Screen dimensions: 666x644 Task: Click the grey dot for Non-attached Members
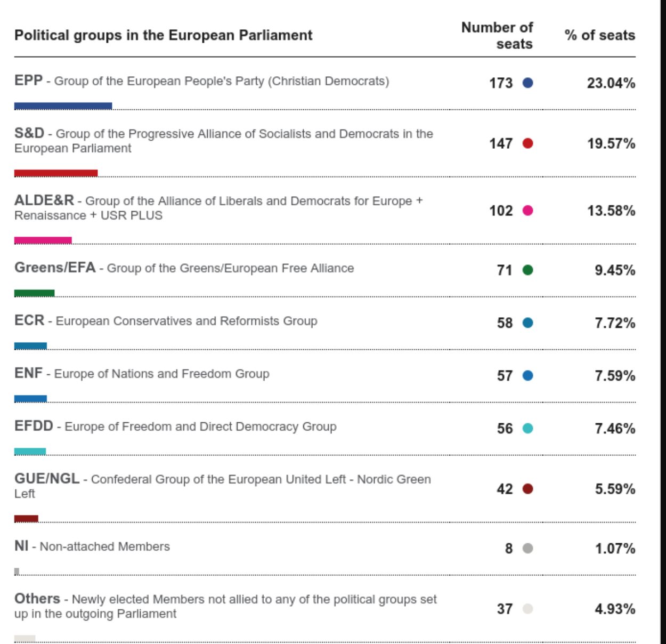[x=527, y=548]
